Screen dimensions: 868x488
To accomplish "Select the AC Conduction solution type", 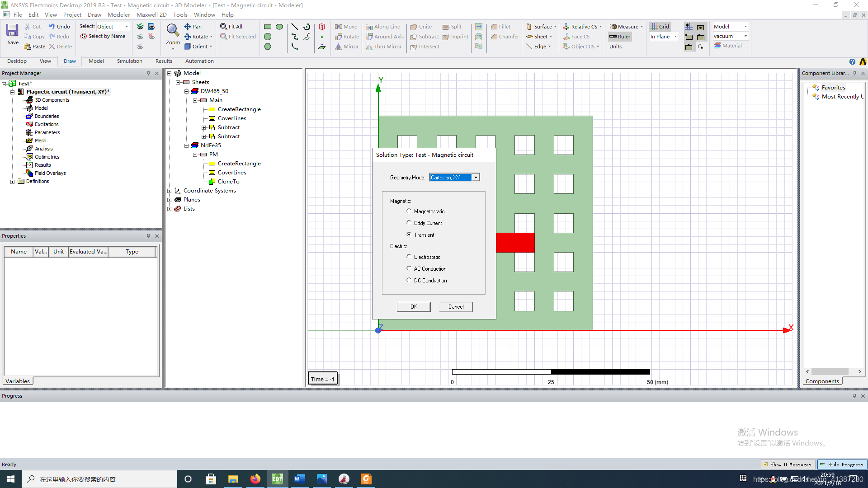I will tap(409, 268).
